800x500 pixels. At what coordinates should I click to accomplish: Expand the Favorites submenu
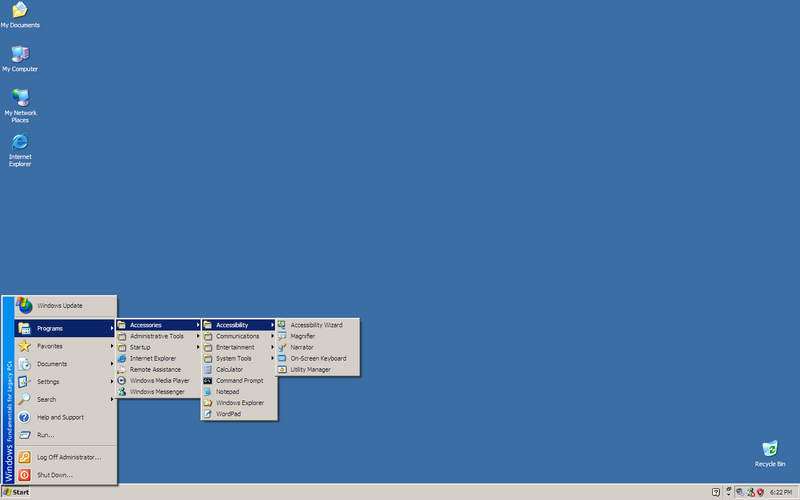tap(65, 346)
